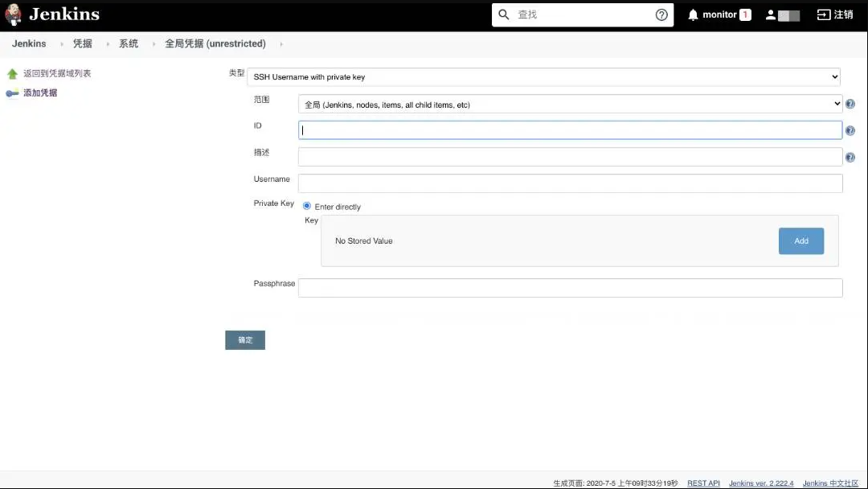Click the Jenkins butler logo icon
Screen dimensions: 868x489
(x=13, y=14)
